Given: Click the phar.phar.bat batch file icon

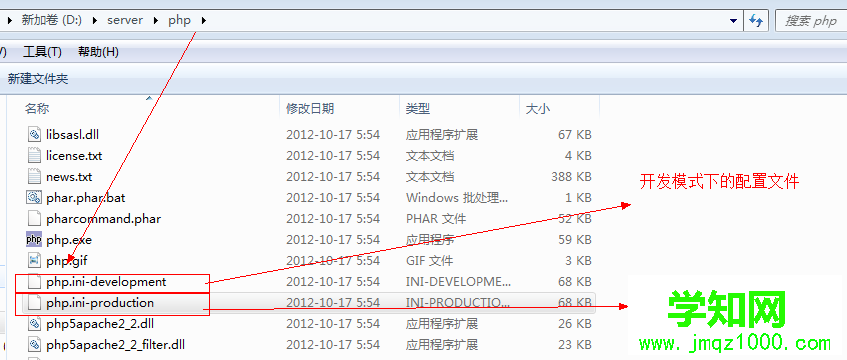Looking at the screenshot, I should [34, 198].
